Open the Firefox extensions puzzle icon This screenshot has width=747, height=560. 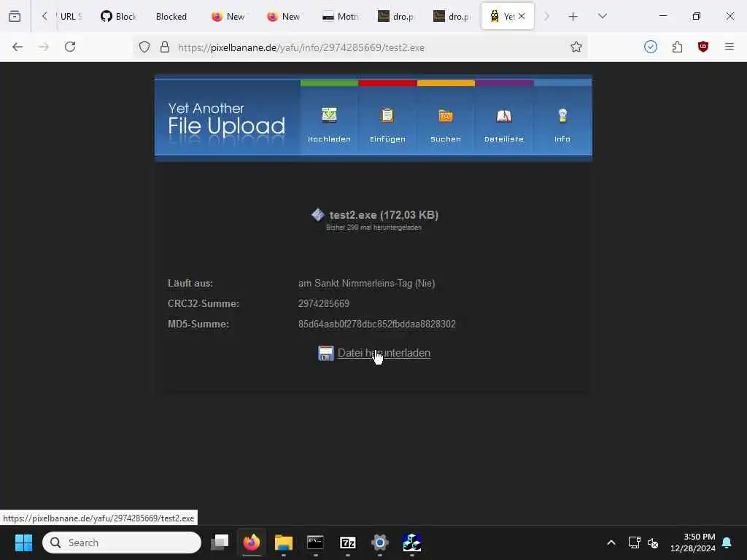(x=677, y=47)
